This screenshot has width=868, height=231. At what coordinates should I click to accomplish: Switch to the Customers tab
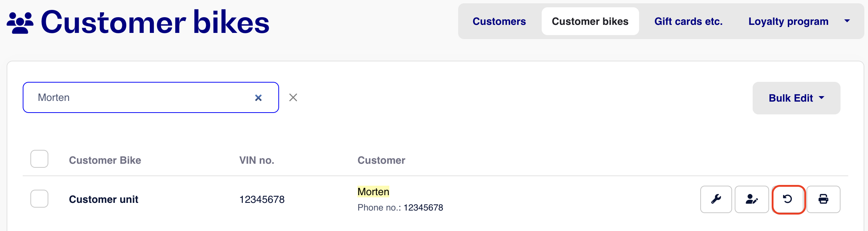[x=499, y=22]
